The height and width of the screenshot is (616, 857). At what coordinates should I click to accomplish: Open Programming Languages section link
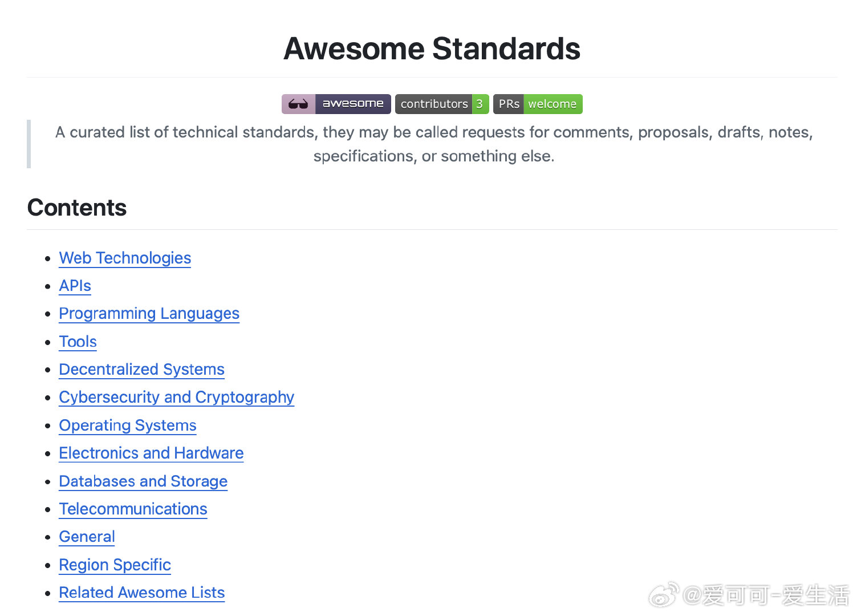coord(149,314)
